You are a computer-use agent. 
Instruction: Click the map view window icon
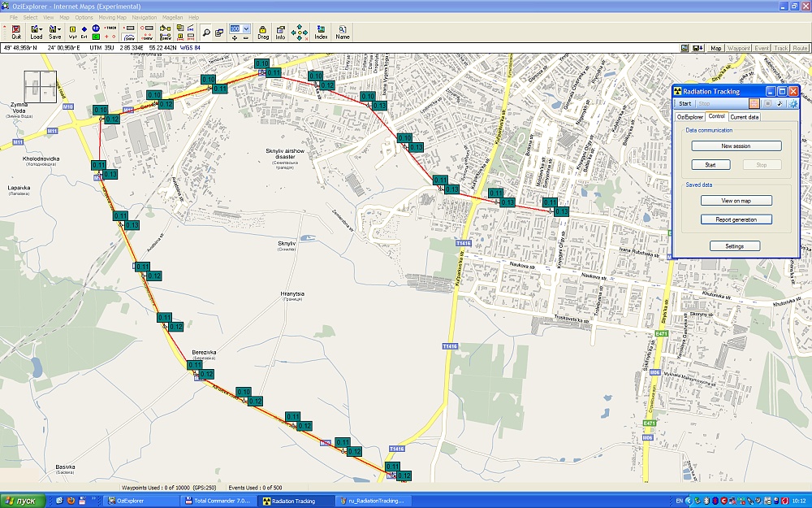click(x=219, y=33)
